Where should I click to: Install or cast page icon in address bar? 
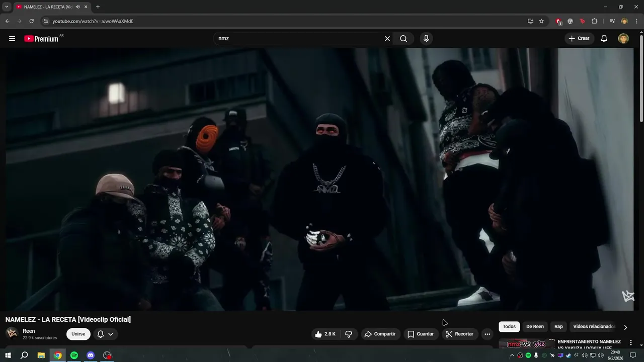(x=530, y=21)
